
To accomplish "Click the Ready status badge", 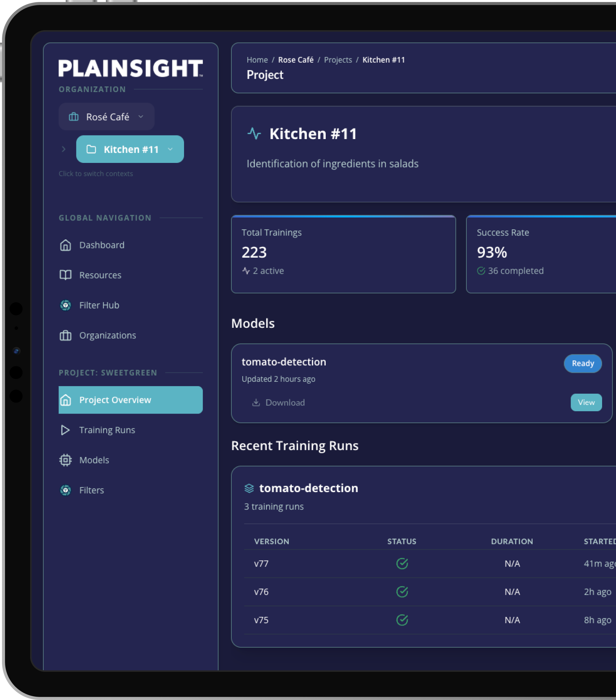I will (x=583, y=363).
